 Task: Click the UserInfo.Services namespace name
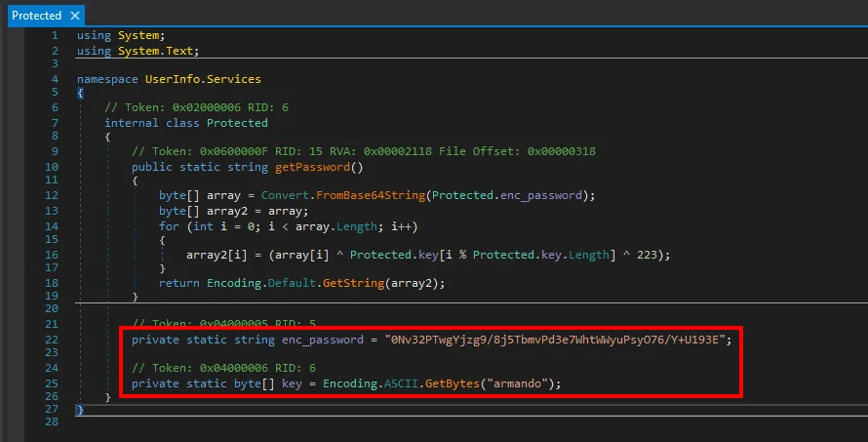pos(203,79)
